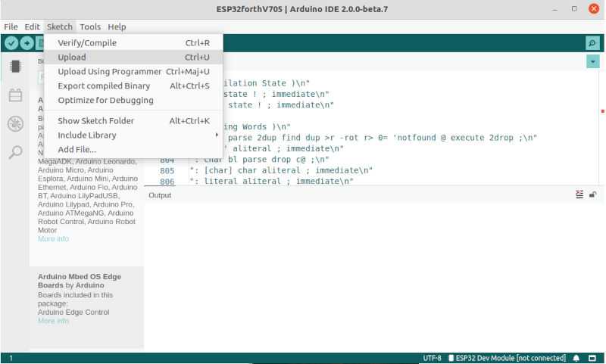This screenshot has width=606, height=364.
Task: Select Export compiled Binary menu item
Action: [x=104, y=86]
